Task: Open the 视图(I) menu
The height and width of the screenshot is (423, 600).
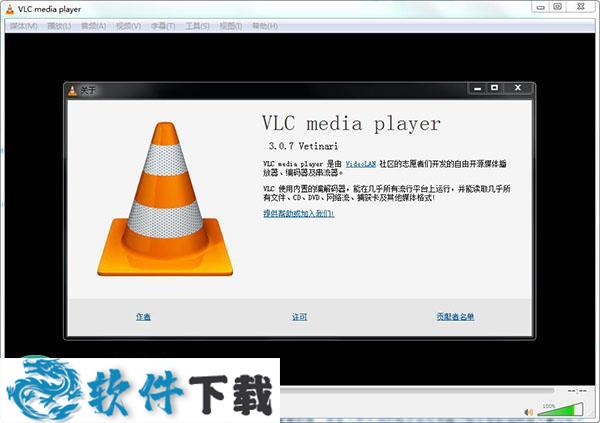Action: 230,26
